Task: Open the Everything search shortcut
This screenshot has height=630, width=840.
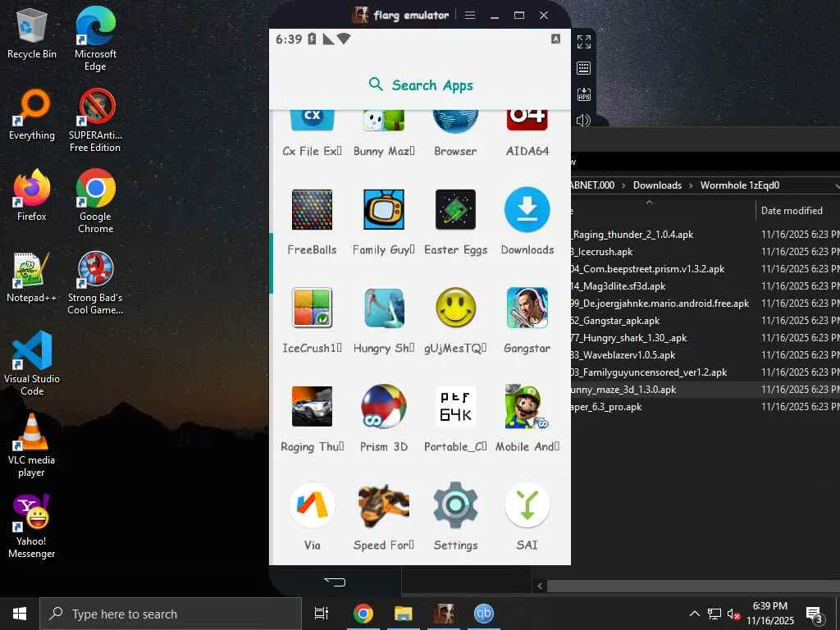Action: pos(32,115)
